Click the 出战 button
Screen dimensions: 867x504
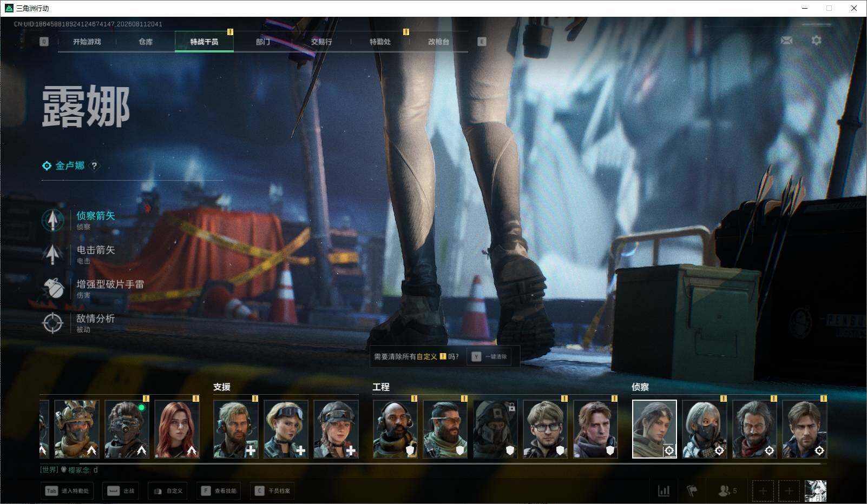click(121, 491)
